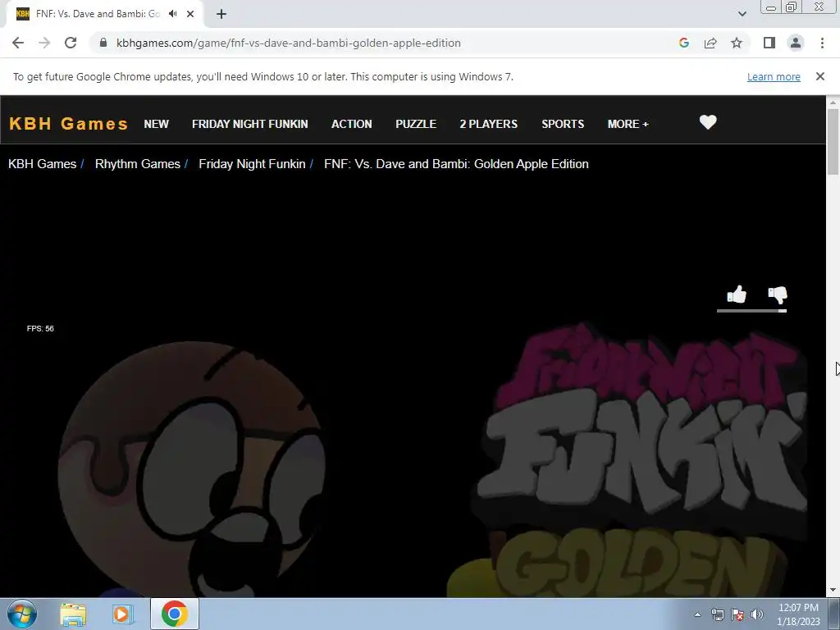The height and width of the screenshot is (630, 840).
Task: Open a new tab with the plus button
Action: tap(221, 14)
